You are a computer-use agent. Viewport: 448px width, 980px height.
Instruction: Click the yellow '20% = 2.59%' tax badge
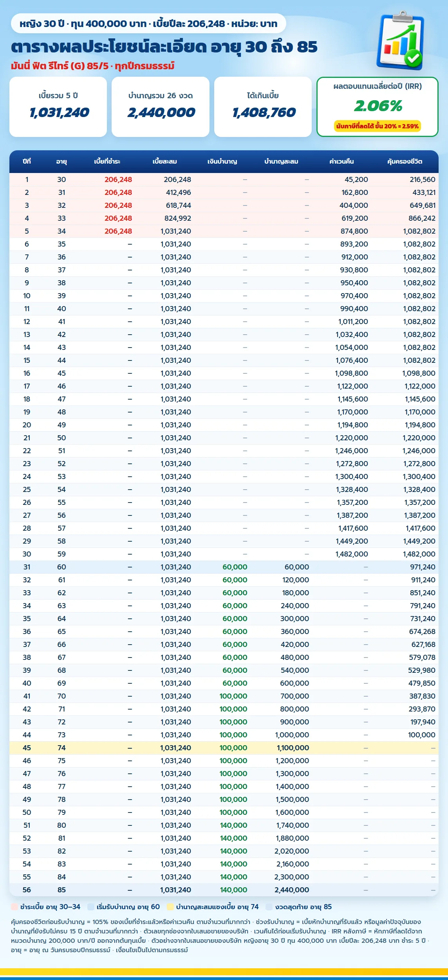pos(377,126)
